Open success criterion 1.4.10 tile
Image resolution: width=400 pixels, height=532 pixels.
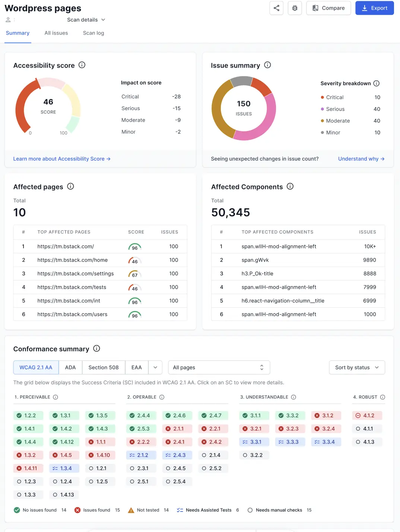(x=100, y=455)
